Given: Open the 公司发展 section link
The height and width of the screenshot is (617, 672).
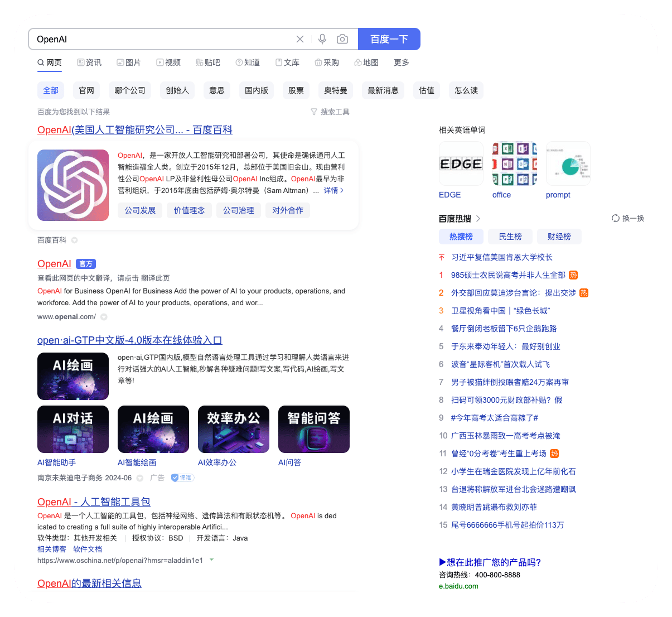Looking at the screenshot, I should pos(140,210).
